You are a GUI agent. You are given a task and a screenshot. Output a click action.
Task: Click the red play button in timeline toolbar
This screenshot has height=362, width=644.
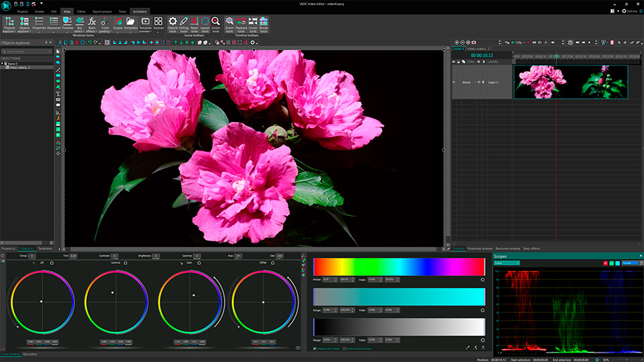(x=528, y=42)
